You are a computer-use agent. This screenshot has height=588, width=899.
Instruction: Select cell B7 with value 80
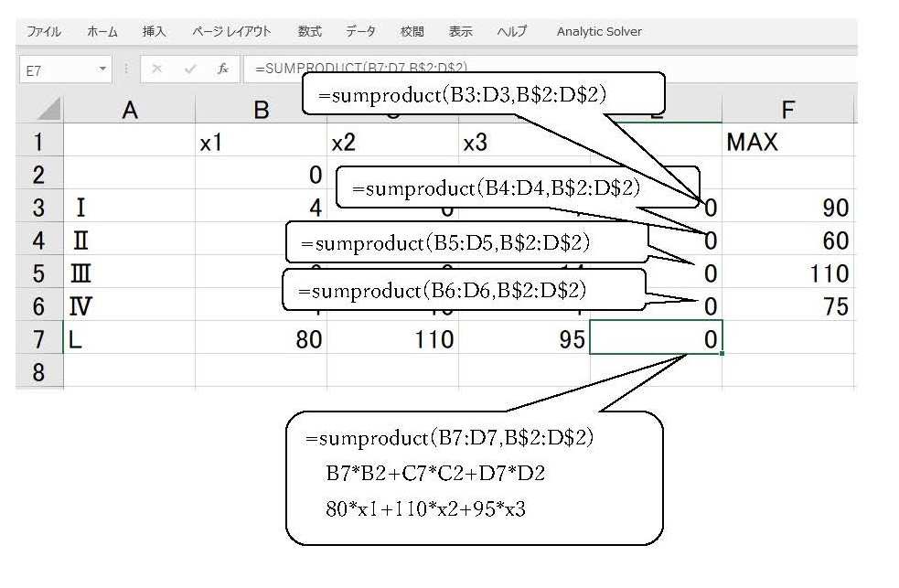261,339
